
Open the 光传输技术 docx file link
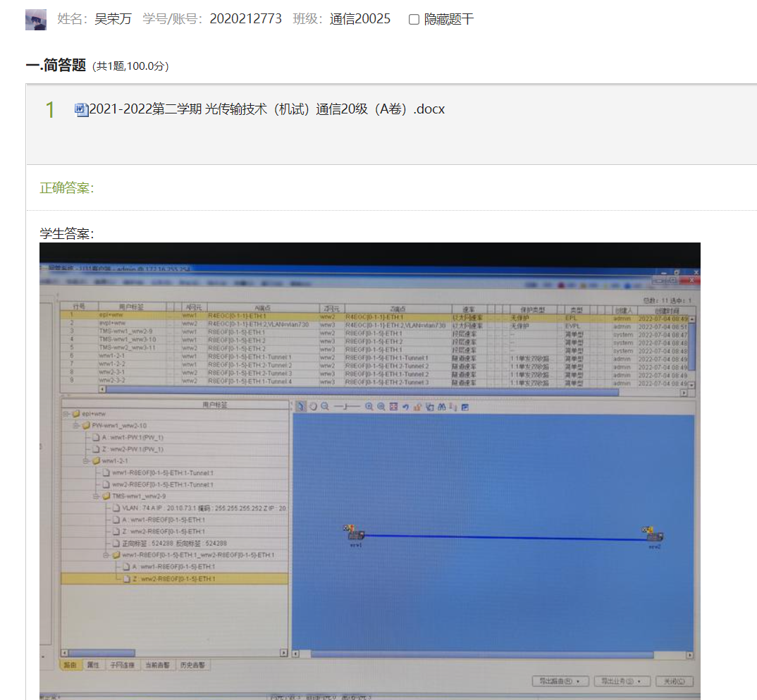click(x=266, y=109)
